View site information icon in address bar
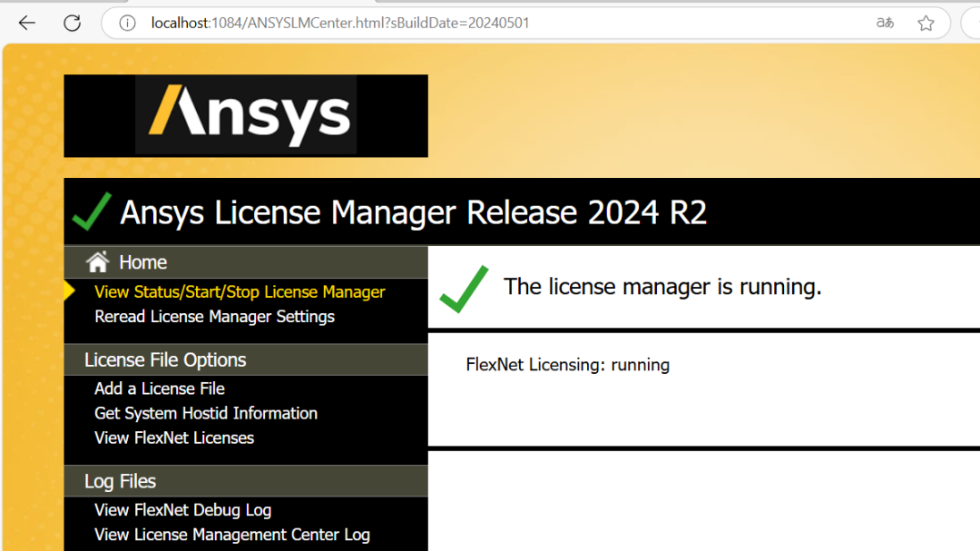980x551 pixels. click(128, 23)
